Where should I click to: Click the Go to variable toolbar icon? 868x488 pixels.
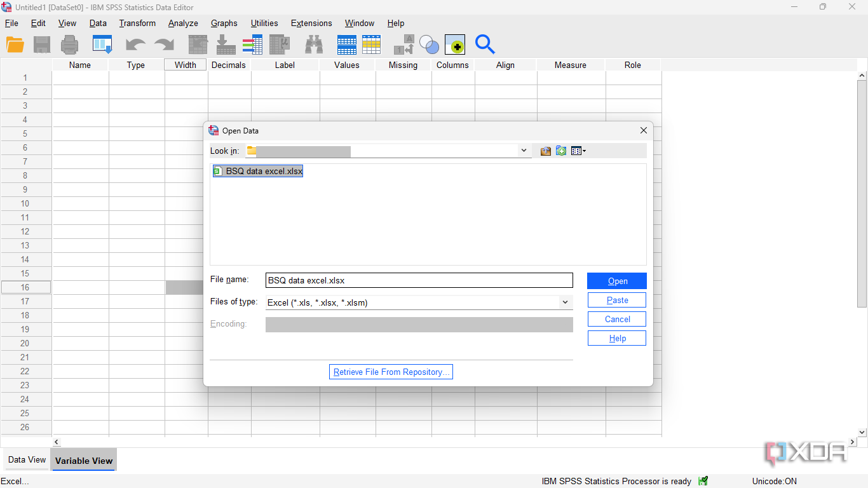(x=226, y=44)
